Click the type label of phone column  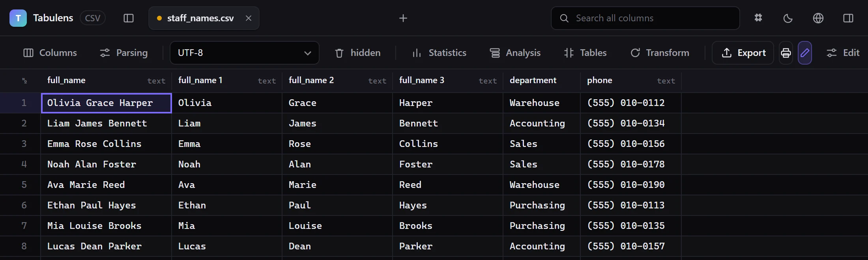point(666,81)
